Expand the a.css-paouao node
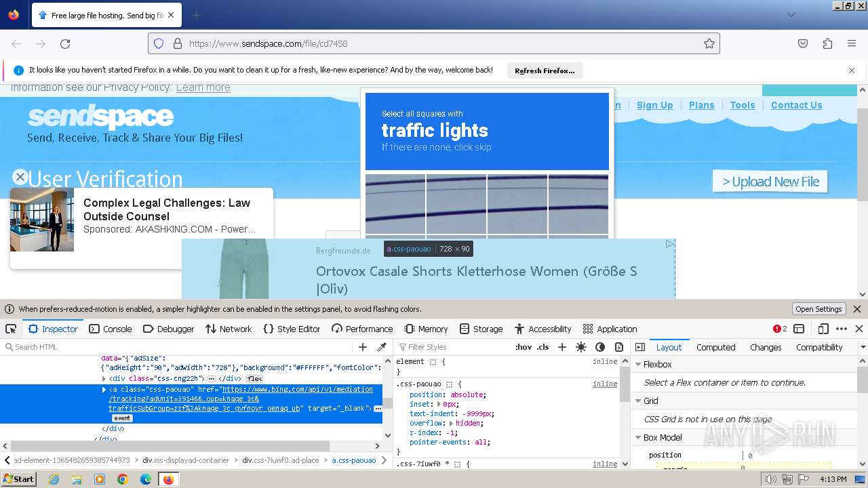Screen dimensions: 868x488 click(x=104, y=390)
